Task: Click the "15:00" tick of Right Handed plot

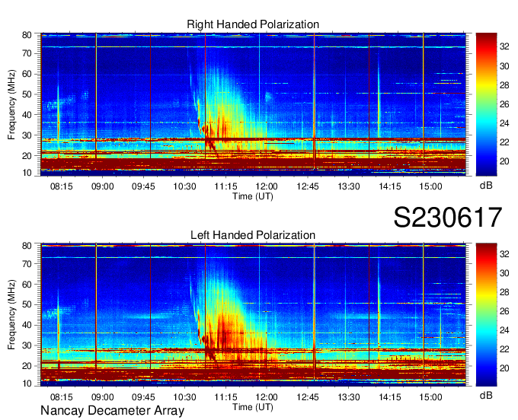Action: tap(431, 186)
